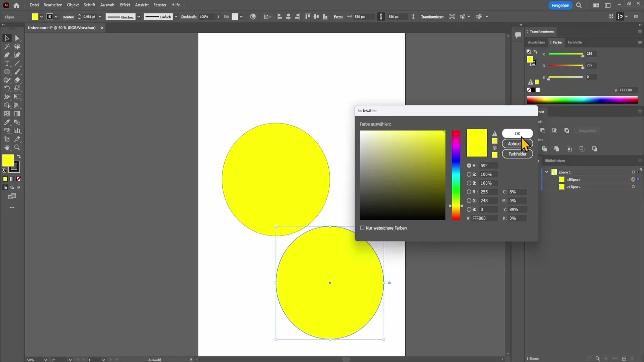Click out-of-gamut warning triangle in Farbwähler
This screenshot has width=644, height=362.
pos(495,133)
